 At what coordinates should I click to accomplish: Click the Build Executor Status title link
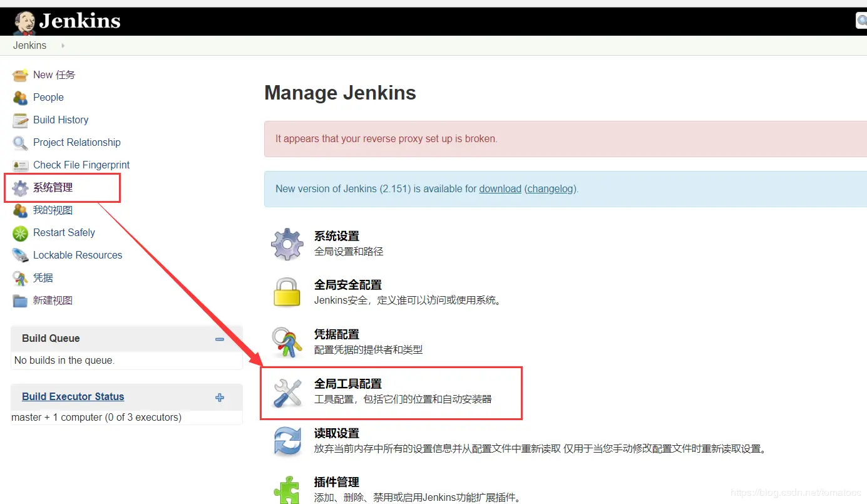pyautogui.click(x=73, y=396)
